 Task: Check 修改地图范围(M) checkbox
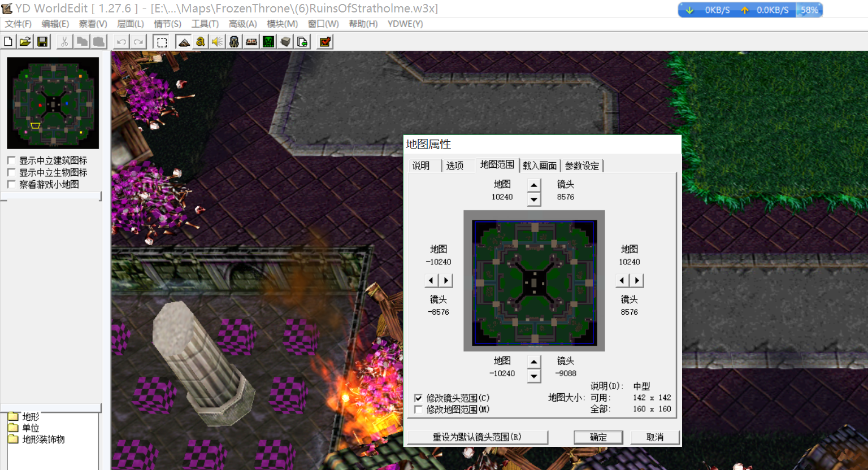tap(418, 410)
